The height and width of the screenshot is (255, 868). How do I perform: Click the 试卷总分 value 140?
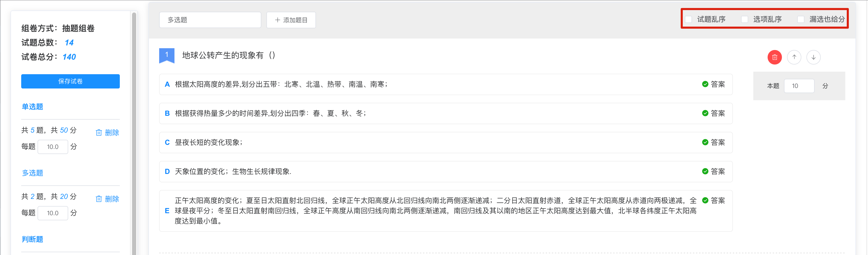point(69,57)
